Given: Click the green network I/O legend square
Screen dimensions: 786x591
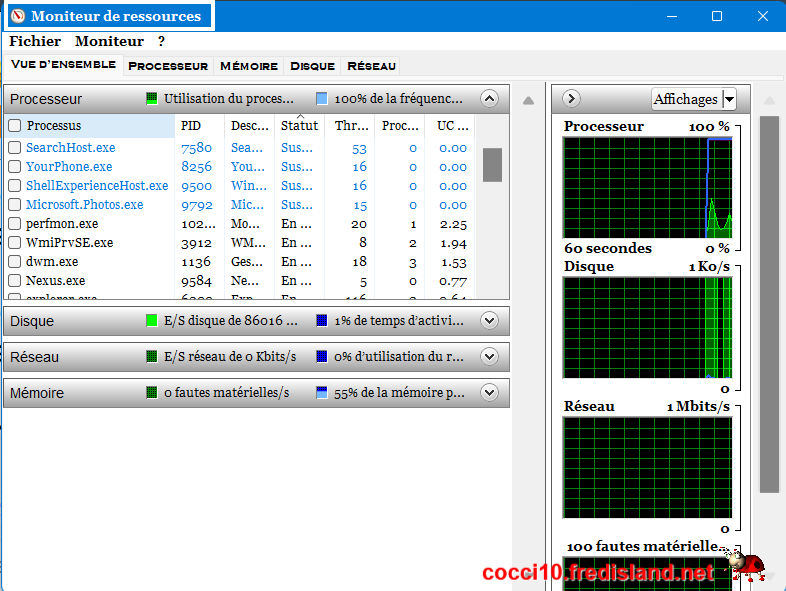Looking at the screenshot, I should pyautogui.click(x=151, y=357).
